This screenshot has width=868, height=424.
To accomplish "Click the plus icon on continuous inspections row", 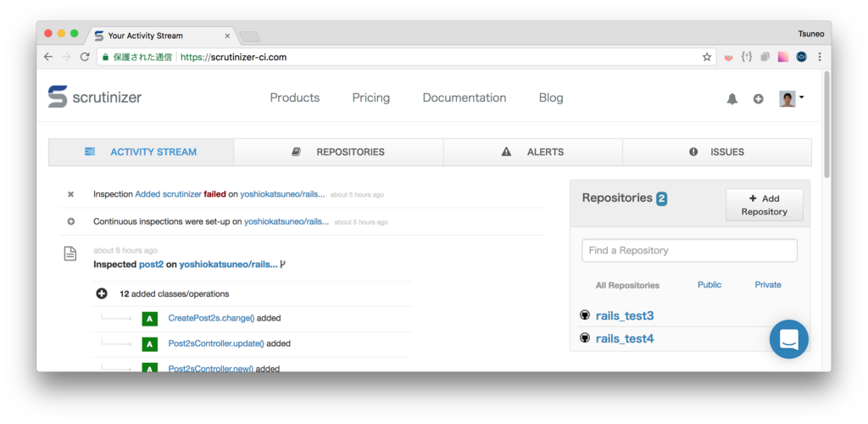I will click(x=71, y=221).
